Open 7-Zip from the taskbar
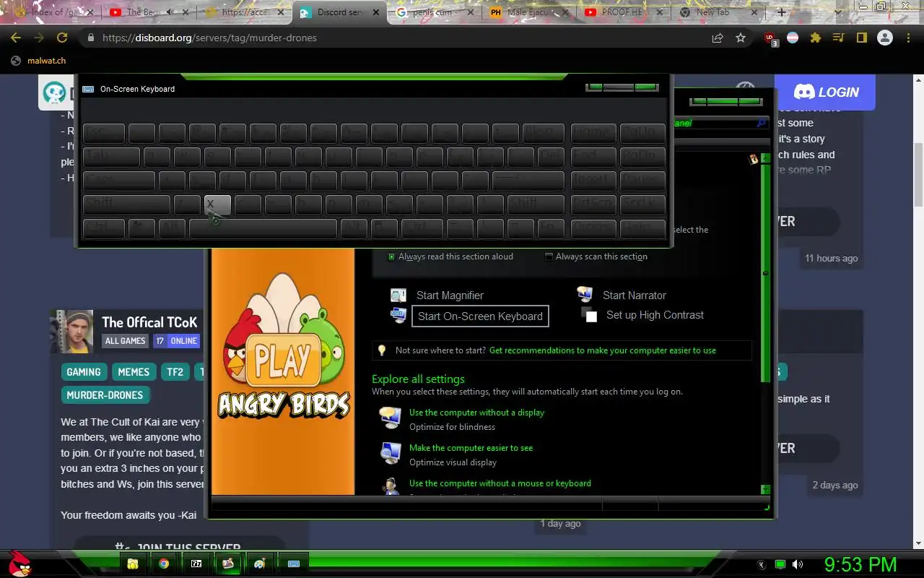 (196, 564)
